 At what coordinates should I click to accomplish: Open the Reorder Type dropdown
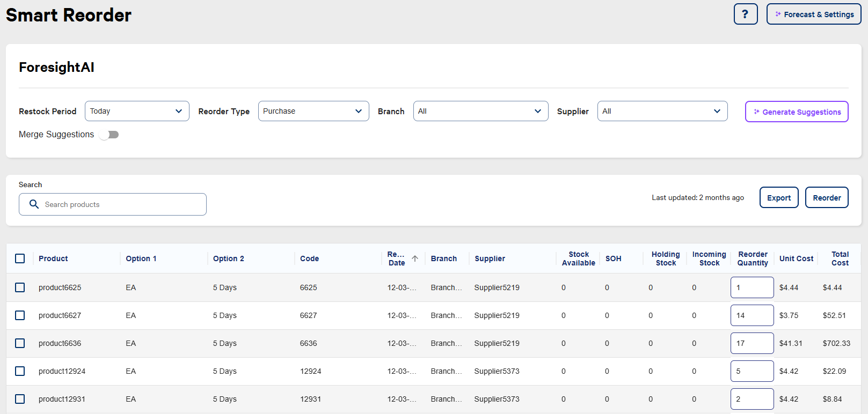313,111
